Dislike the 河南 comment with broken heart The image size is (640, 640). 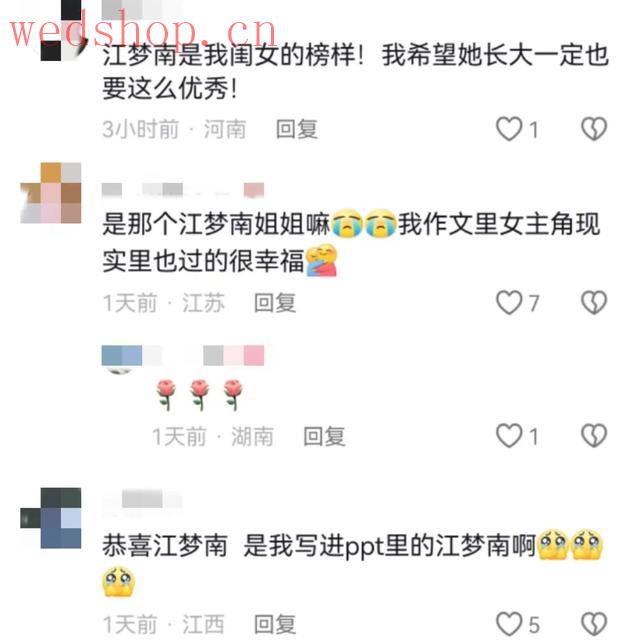(594, 129)
